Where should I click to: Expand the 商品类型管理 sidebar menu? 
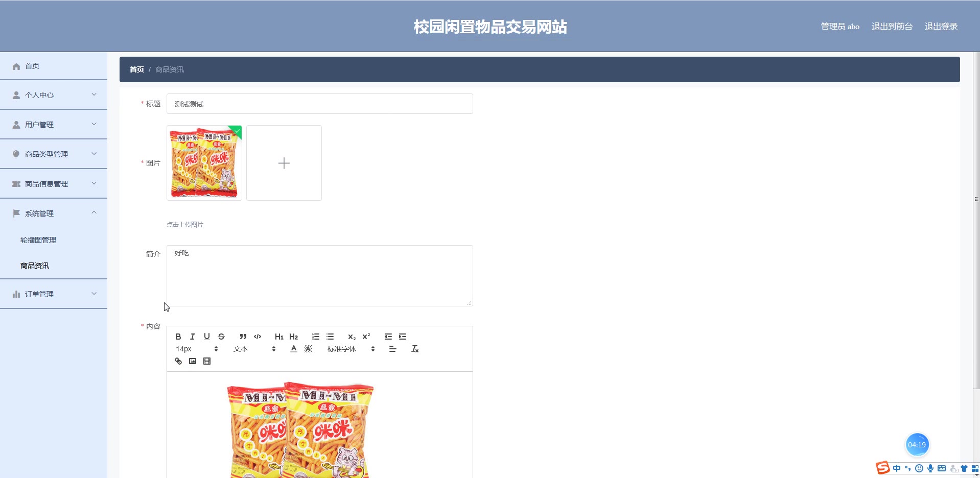[54, 154]
